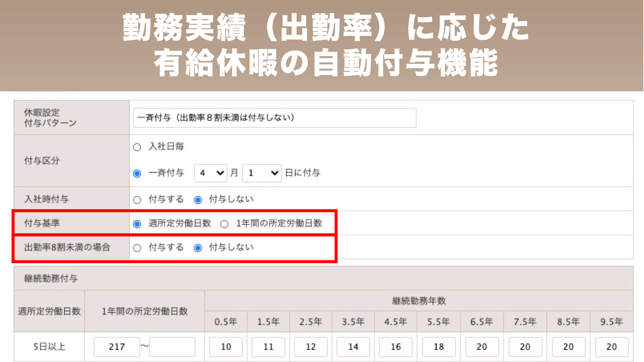The width and height of the screenshot is (644, 362).
Task: Select 週所定労働日数 as 付与基準
Action: (x=137, y=224)
